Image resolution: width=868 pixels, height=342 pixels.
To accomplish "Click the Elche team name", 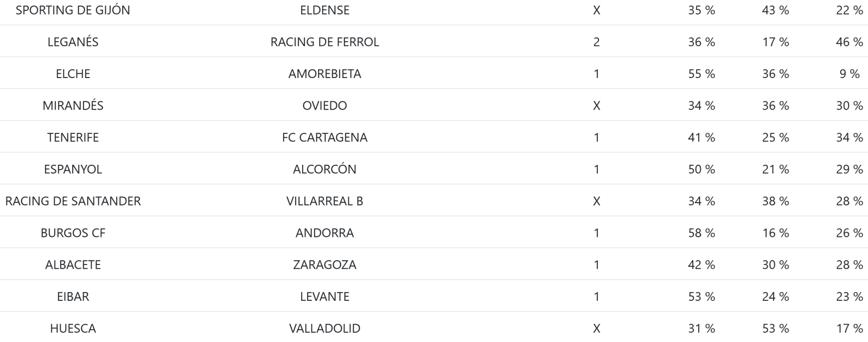I will tap(73, 74).
